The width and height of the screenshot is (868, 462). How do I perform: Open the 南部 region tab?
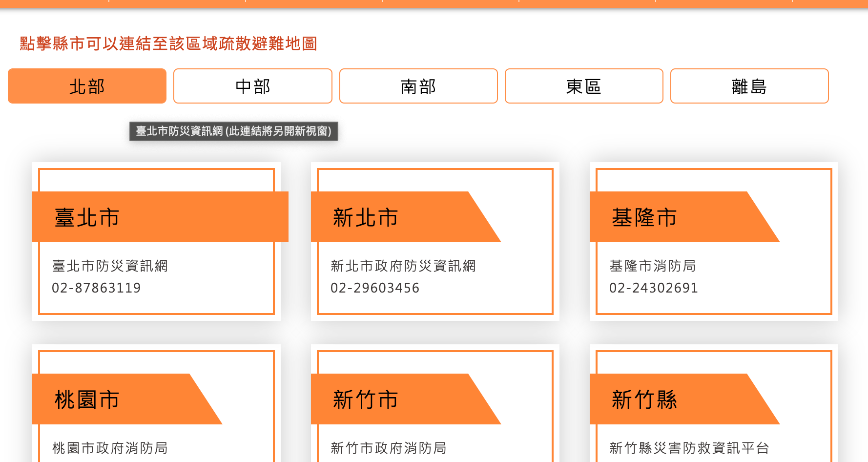[418, 86]
